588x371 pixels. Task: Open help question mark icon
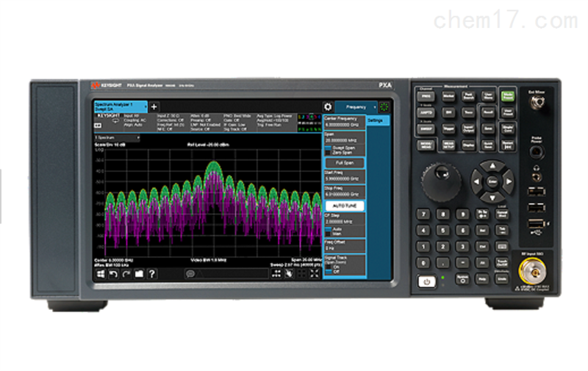[x=151, y=273]
